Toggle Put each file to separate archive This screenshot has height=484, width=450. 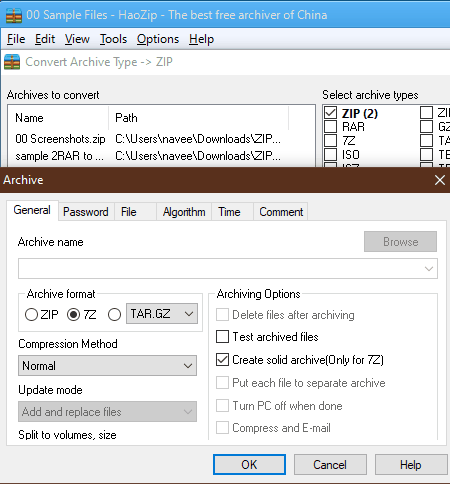tap(222, 383)
